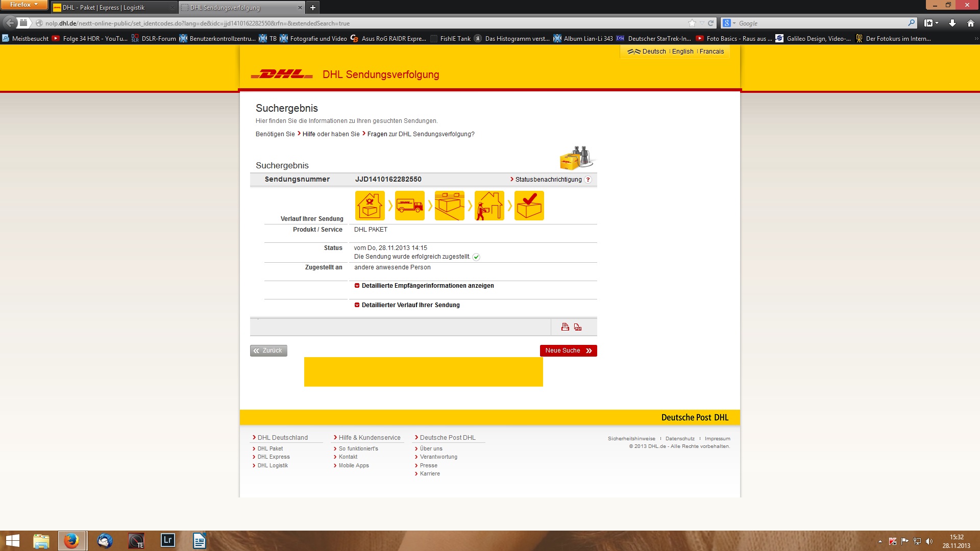
Task: Click the delivered checkmark step icon
Action: point(529,206)
